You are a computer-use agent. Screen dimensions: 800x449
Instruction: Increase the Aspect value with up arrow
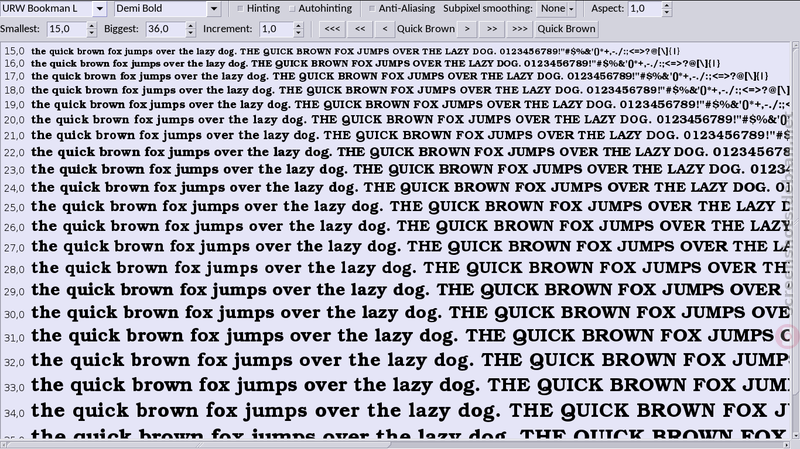[667, 5]
